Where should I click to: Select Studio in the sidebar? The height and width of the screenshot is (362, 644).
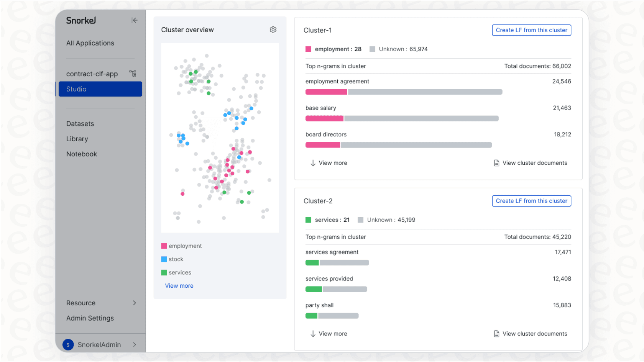coord(100,89)
